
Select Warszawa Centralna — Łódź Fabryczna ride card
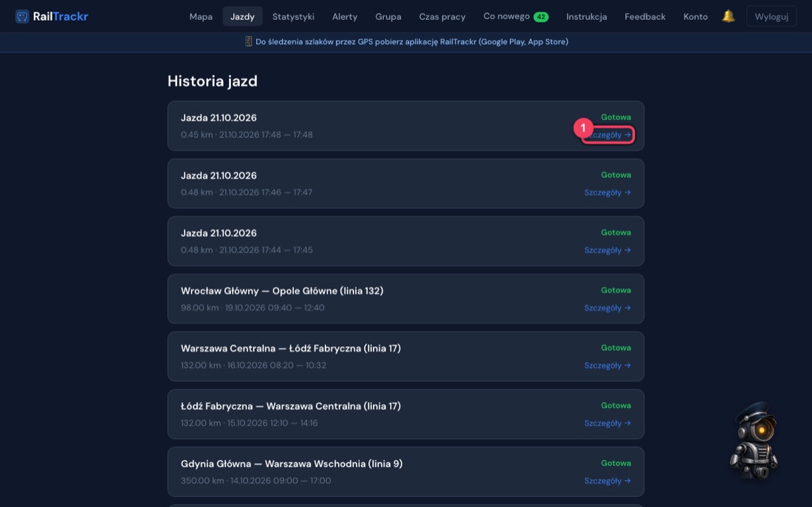tap(405, 356)
